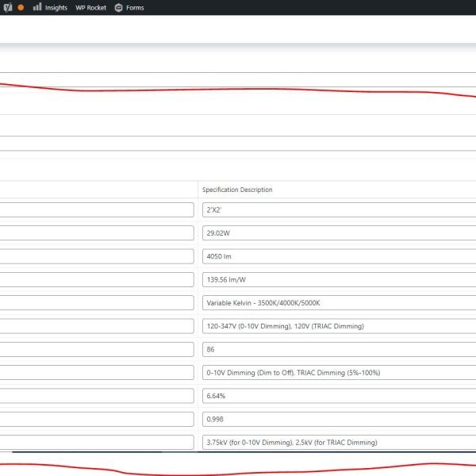Click the name field left of 2'X2'
The height and width of the screenshot is (476, 476).
95,210
